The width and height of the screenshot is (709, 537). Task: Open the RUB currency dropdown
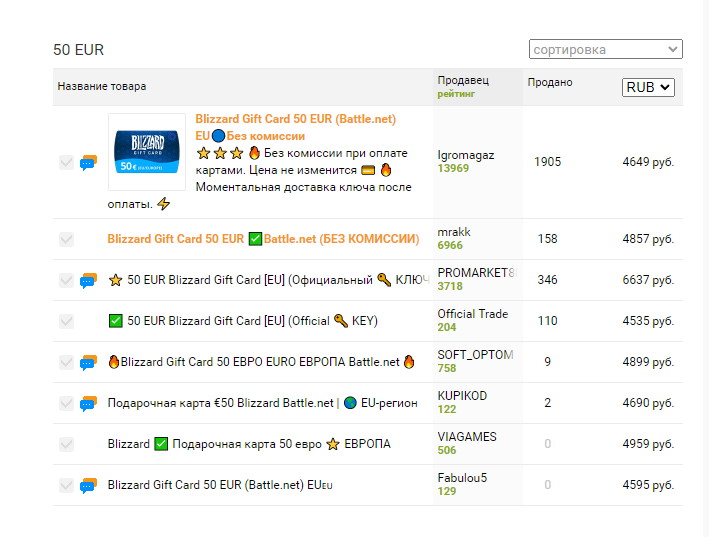(648, 87)
